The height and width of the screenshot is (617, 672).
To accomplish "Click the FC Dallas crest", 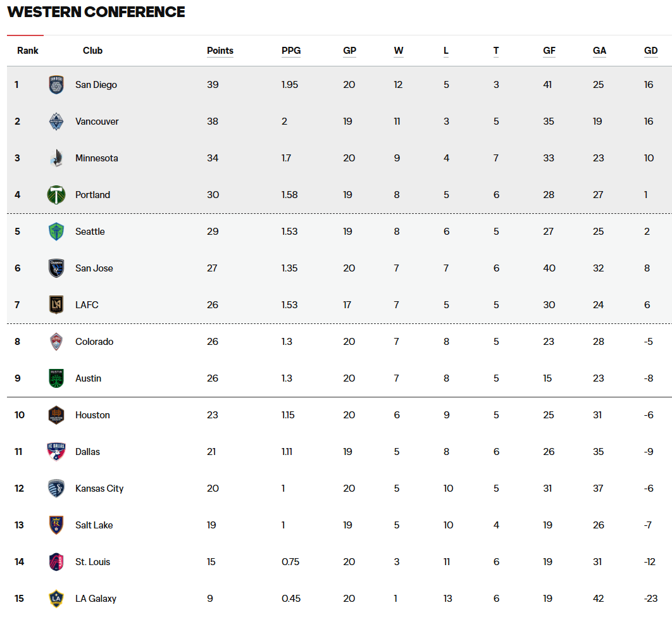I will 56,452.
